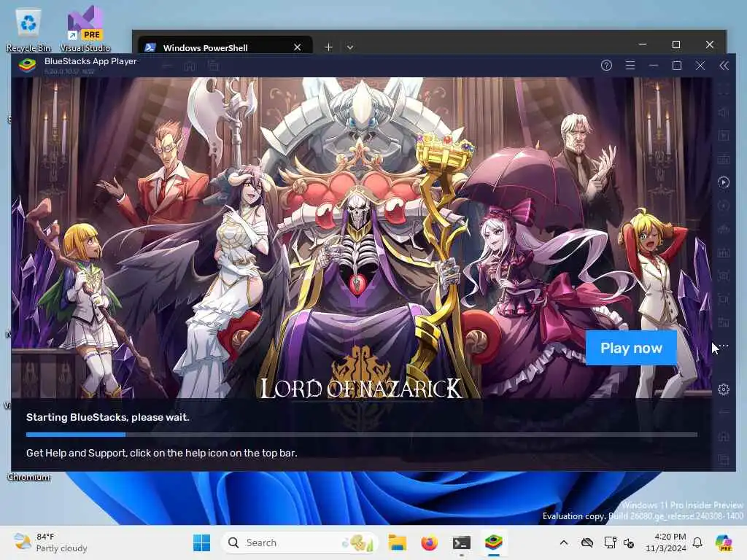Click the keyboard game controls sidebar icon
The height and width of the screenshot is (560, 747).
pyautogui.click(x=723, y=159)
